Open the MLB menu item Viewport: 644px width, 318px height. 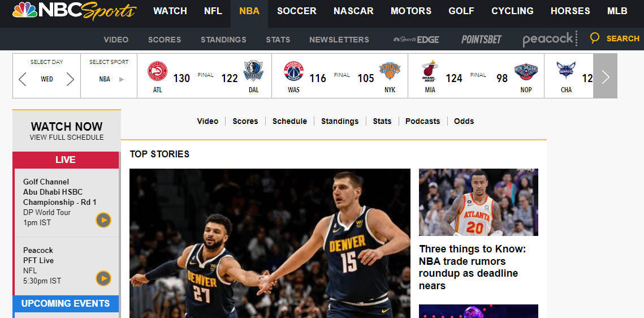[x=617, y=11]
